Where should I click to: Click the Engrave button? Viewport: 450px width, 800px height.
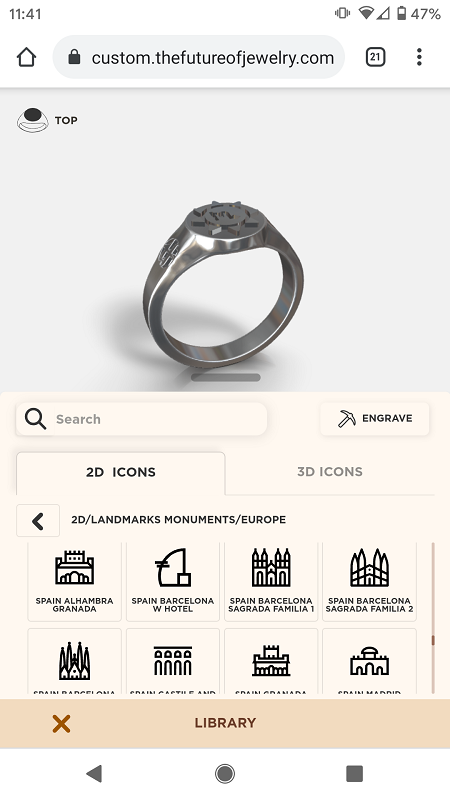375,418
